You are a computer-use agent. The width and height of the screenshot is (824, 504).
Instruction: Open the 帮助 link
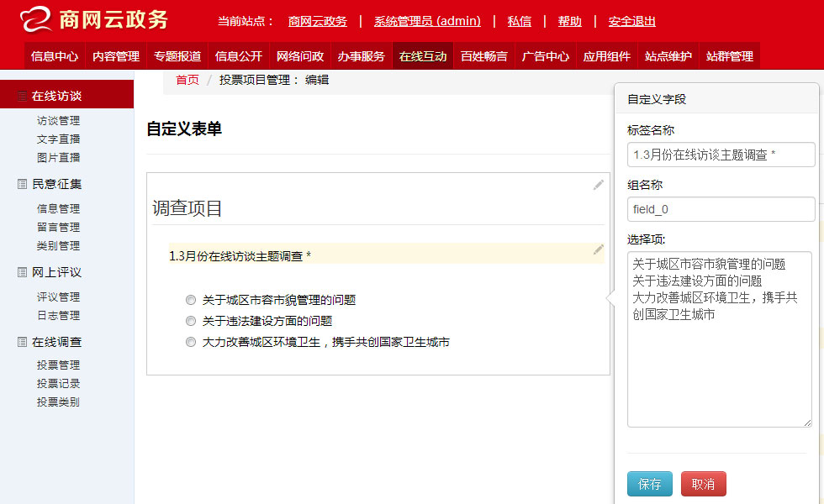click(x=570, y=21)
